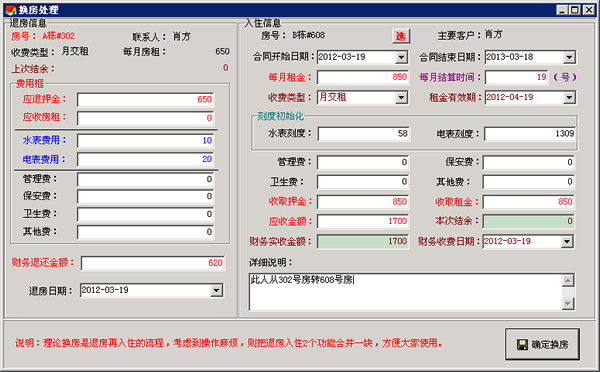Click the 确定换房 confirm button
The image size is (600, 372).
click(542, 344)
